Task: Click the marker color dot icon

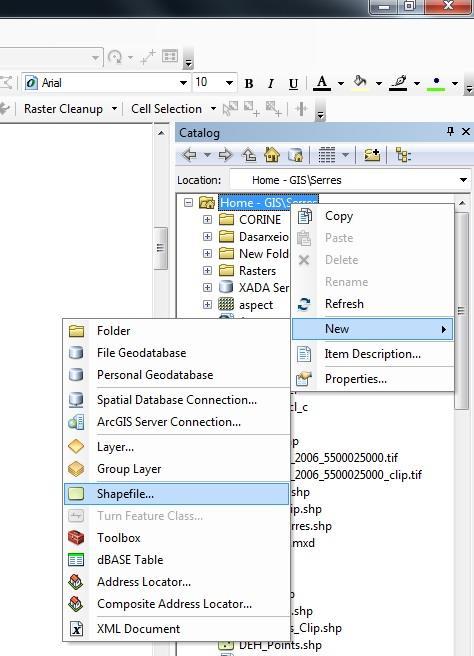Action: (x=436, y=83)
